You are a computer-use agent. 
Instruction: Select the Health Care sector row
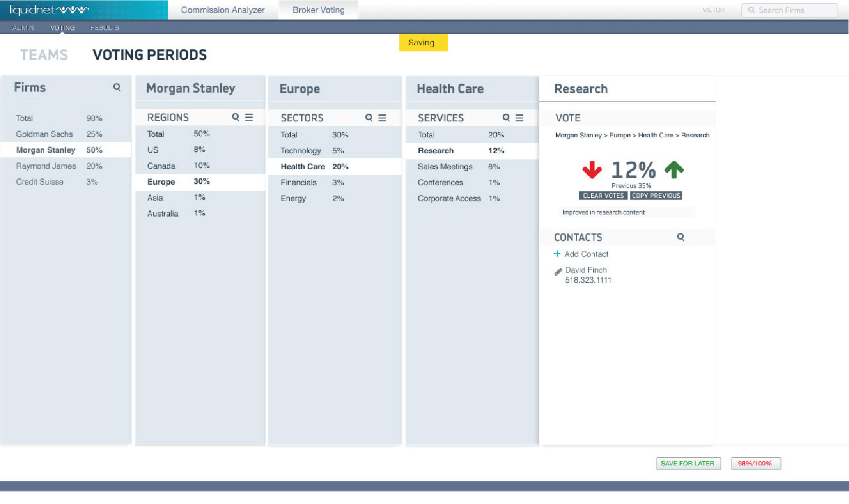334,167
